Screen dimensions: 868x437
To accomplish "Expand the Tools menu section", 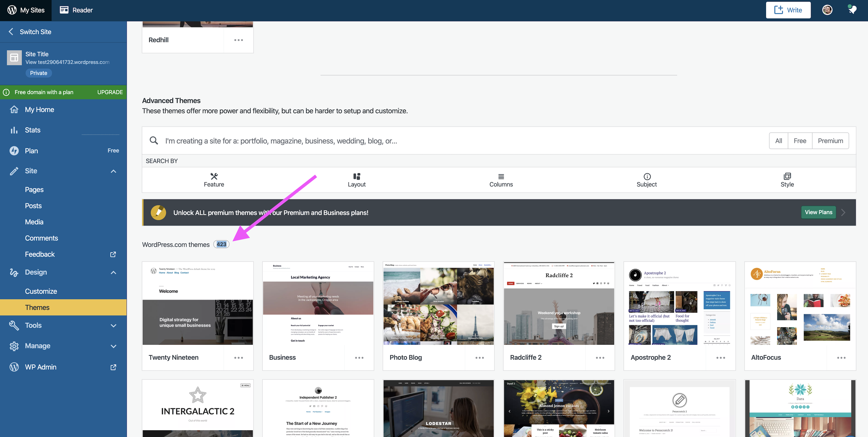I will (113, 326).
